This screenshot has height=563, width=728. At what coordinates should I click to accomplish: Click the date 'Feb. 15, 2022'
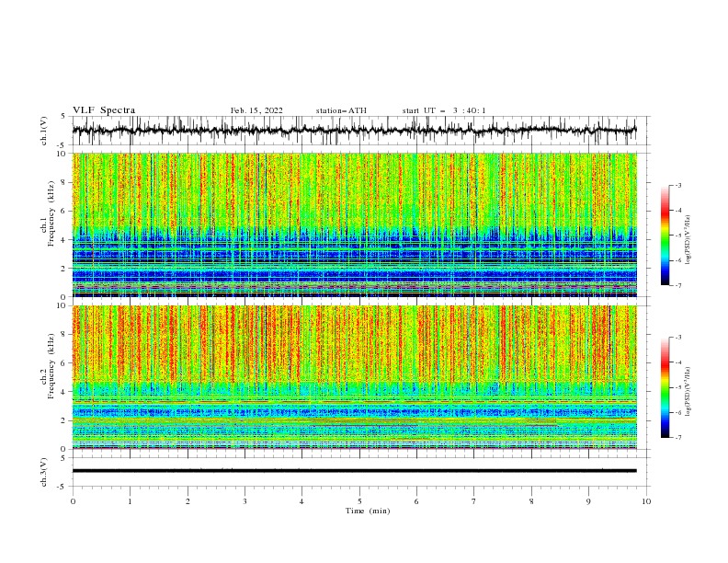point(256,110)
